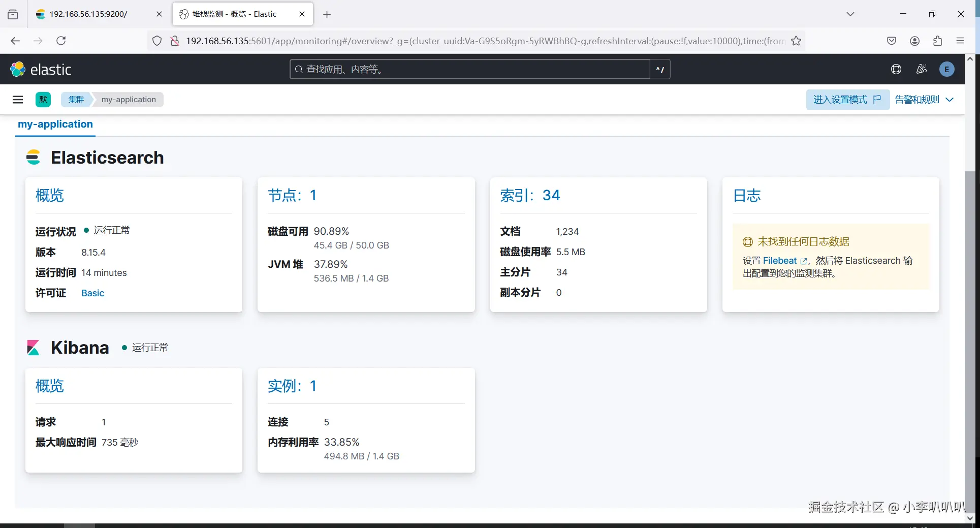Click the help icon beside 未找到任何日志数据

tap(748, 242)
